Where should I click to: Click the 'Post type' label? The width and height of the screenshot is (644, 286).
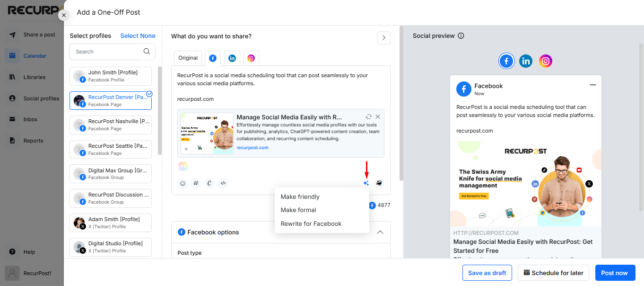(x=190, y=253)
